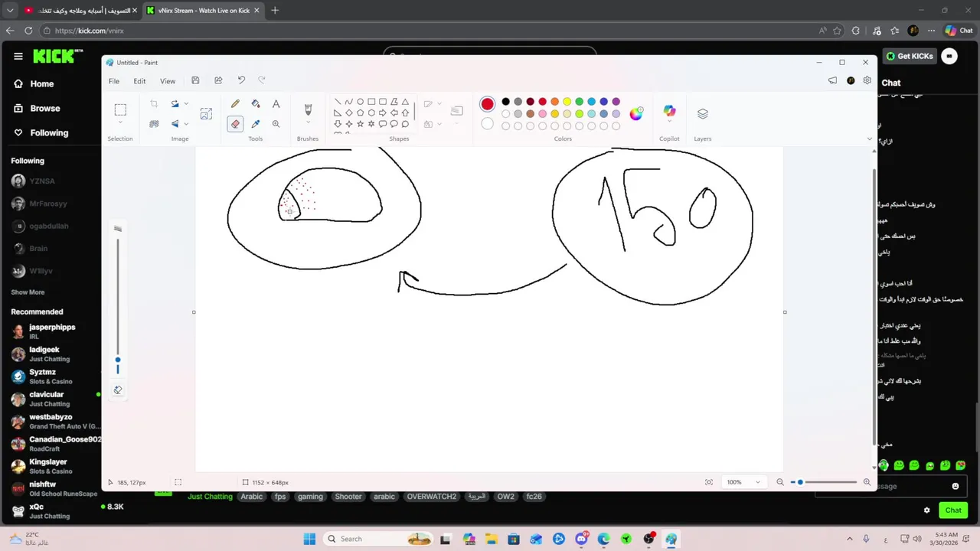Expand Show More in Following list
The width and height of the screenshot is (980, 551).
(28, 292)
